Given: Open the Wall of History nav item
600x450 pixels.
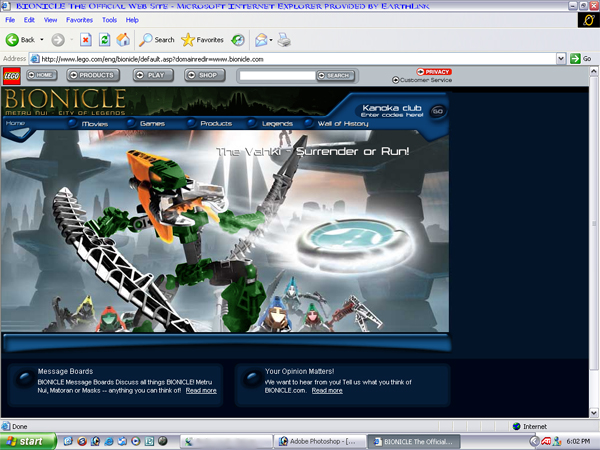Looking at the screenshot, I should 343,124.
